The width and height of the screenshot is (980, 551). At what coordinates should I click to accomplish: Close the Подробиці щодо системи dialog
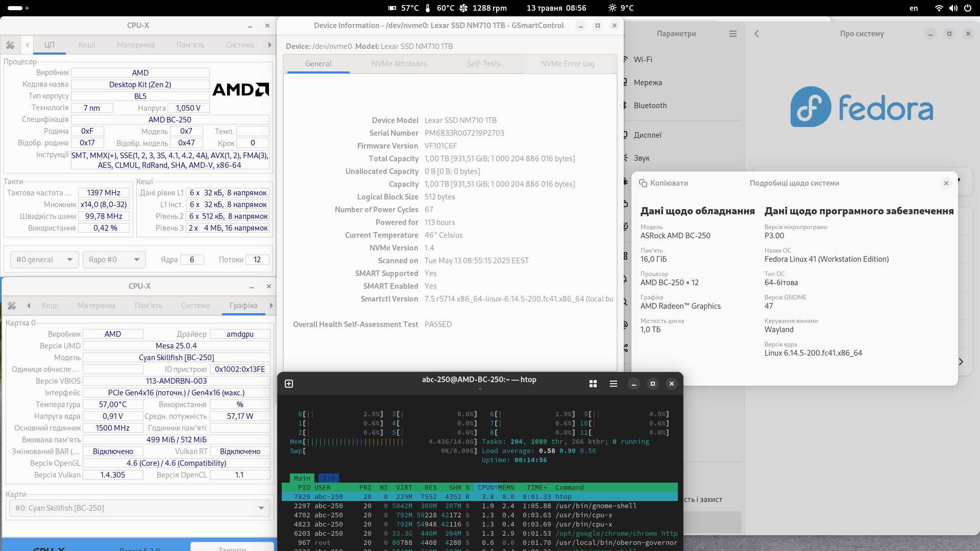946,183
